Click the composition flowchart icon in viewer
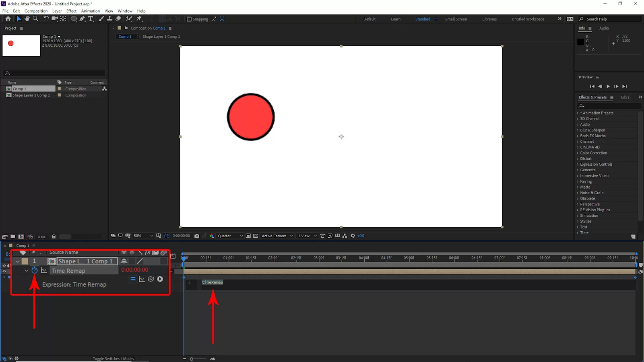Image resolution: width=644 pixels, height=362 pixels. click(x=345, y=236)
